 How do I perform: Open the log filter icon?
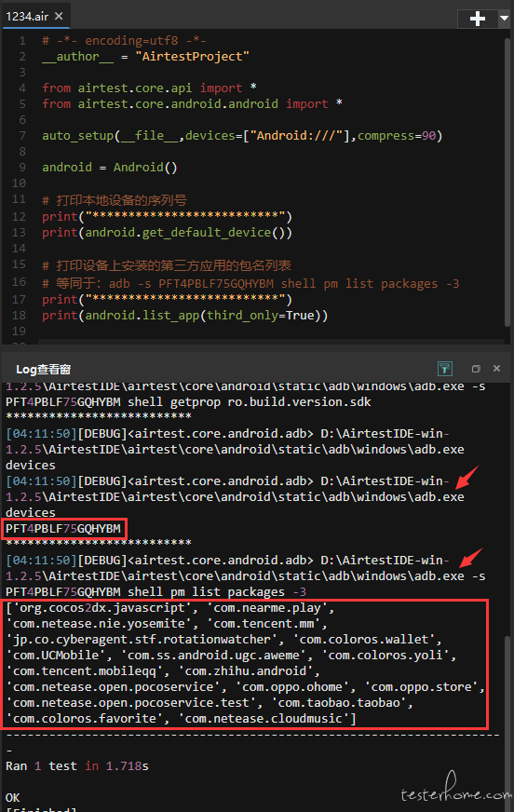(x=445, y=369)
